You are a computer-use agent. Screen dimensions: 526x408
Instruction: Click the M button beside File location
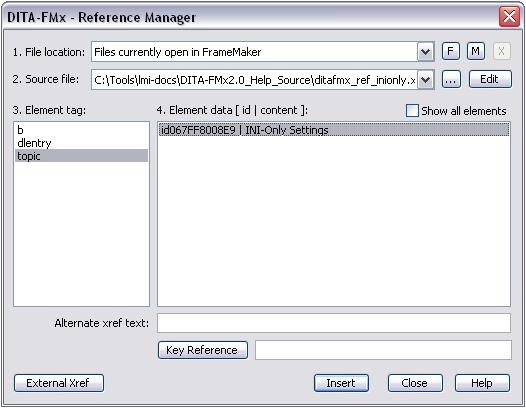tap(476, 52)
